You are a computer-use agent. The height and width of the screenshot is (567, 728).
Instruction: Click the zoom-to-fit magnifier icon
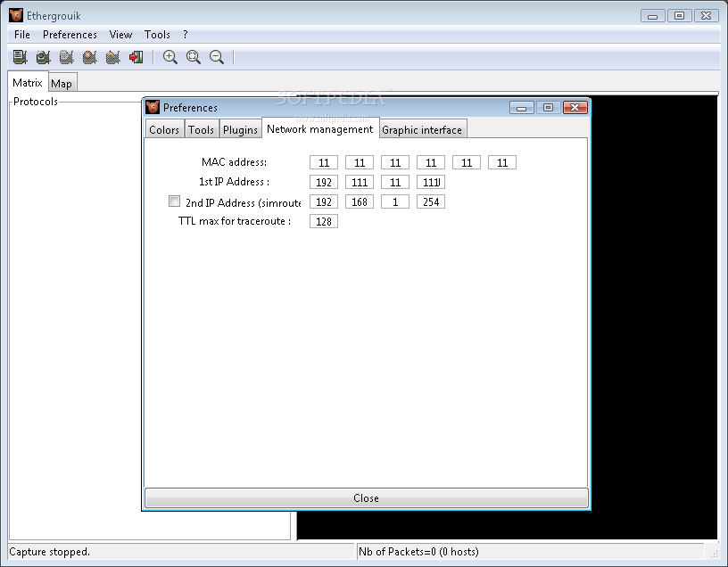click(x=194, y=57)
